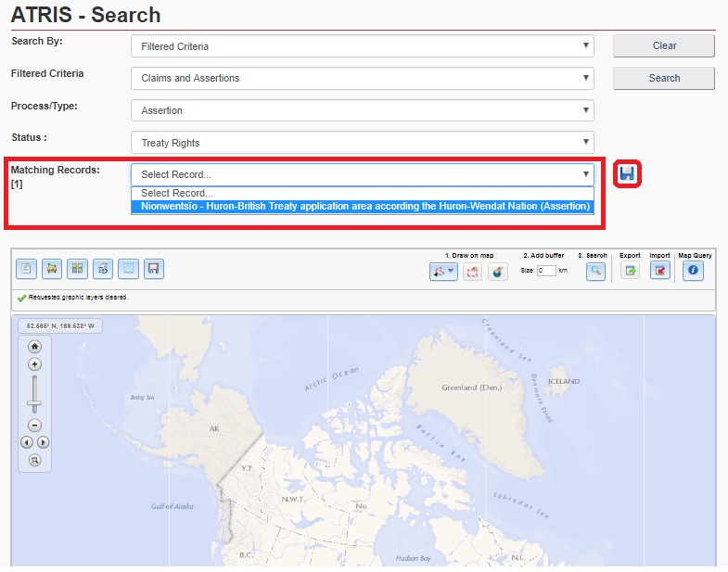
Task: Click the Clear button
Action: [664, 45]
